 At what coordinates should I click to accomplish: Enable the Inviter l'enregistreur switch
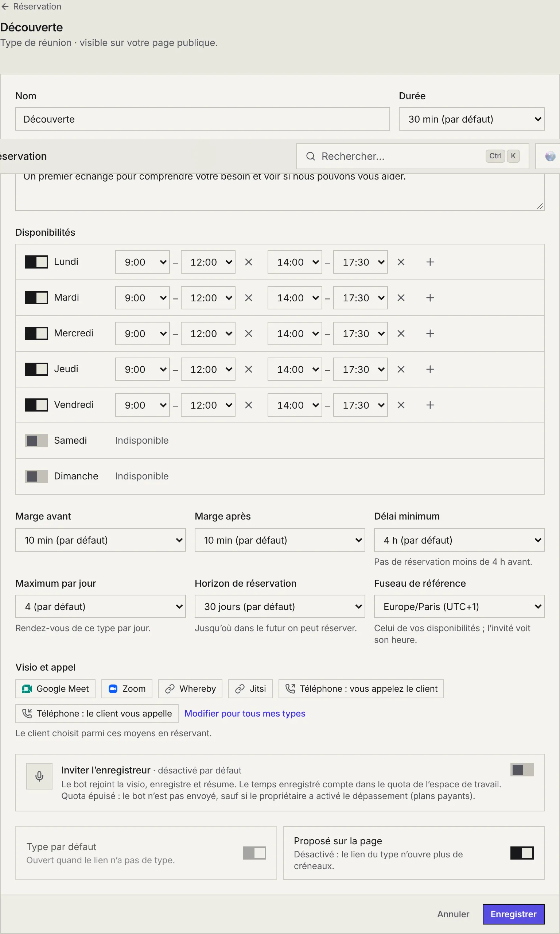522,770
